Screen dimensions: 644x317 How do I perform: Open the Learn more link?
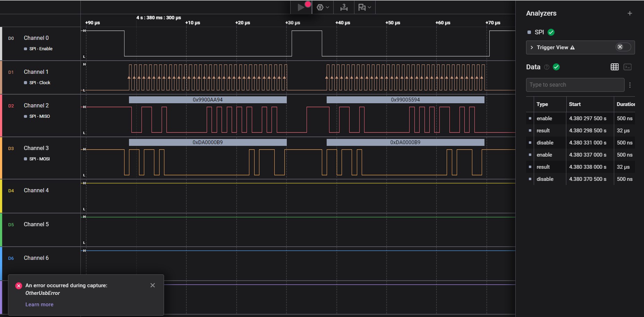coord(39,305)
